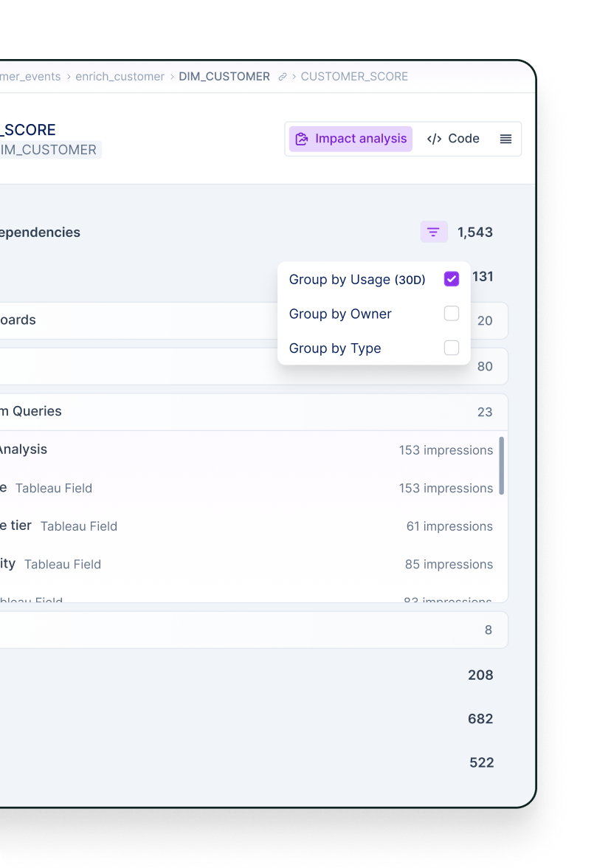Click the 208 count row
Viewport: 611px width, 868px height.
pyautogui.click(x=480, y=675)
